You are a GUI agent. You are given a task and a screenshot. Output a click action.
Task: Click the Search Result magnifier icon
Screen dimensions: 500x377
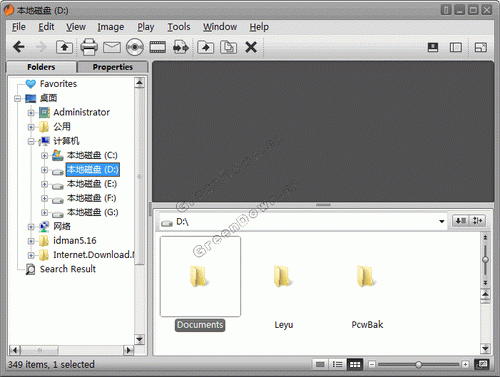coord(30,269)
